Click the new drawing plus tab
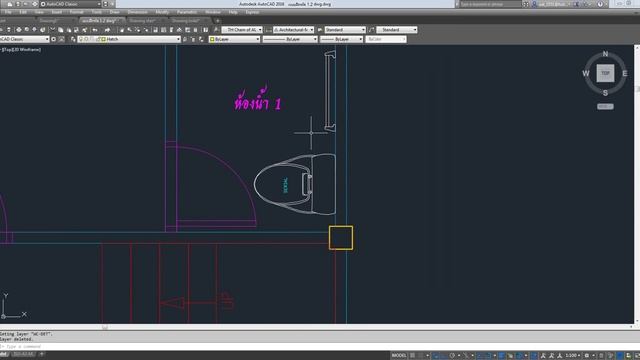The width and height of the screenshot is (640, 360). coord(218,20)
